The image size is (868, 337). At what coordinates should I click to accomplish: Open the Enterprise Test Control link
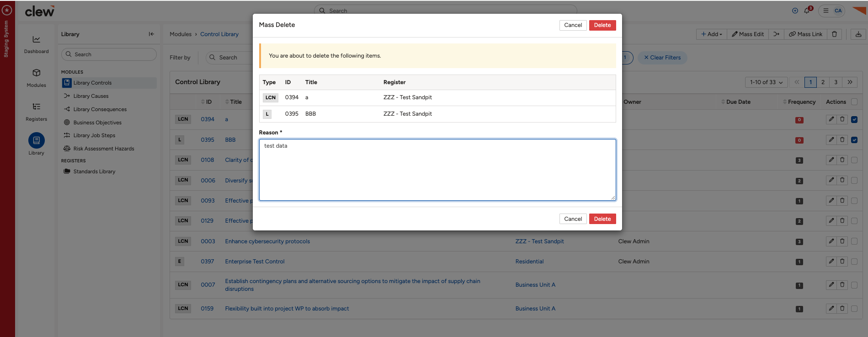tap(255, 262)
